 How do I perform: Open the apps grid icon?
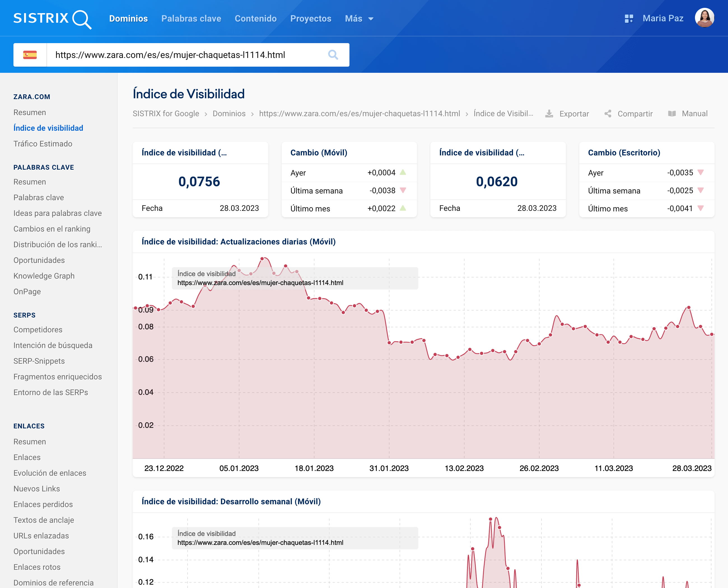pyautogui.click(x=629, y=19)
